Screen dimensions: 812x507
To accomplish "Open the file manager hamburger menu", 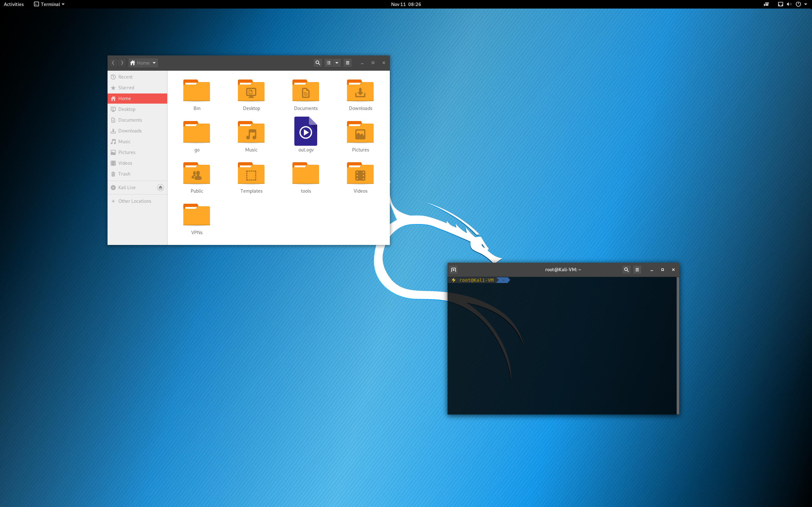I will 348,63.
